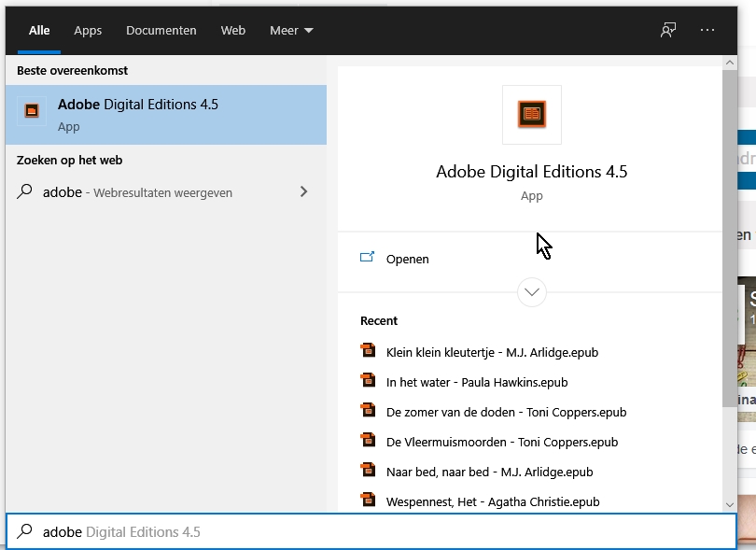This screenshot has height=550, width=756.
Task: Show the Web results tab
Action: (233, 30)
